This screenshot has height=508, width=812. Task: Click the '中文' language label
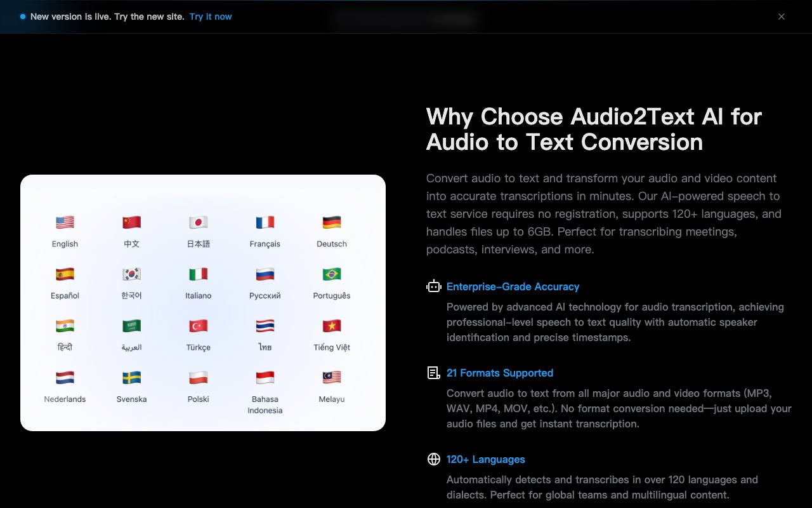click(x=131, y=244)
